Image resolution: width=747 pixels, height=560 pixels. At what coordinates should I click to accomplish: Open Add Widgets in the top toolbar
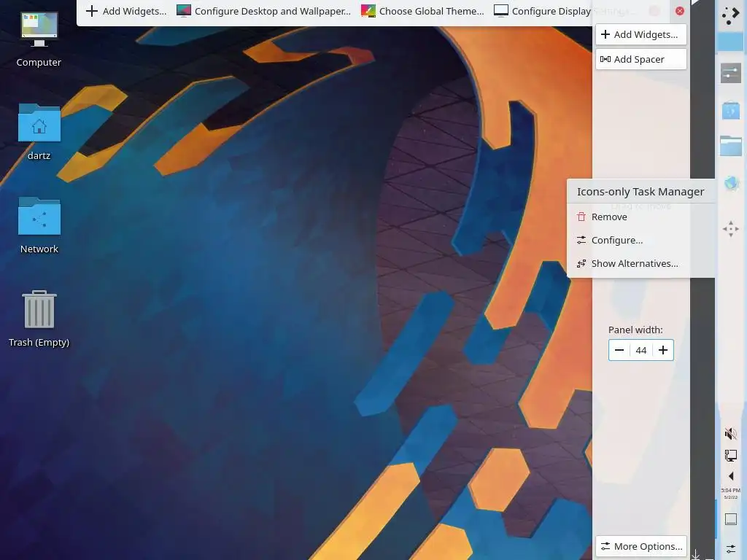[125, 11]
